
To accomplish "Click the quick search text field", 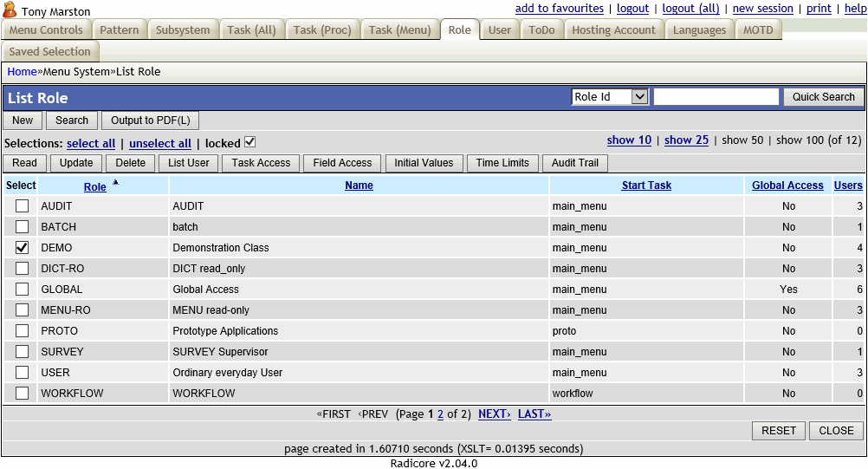I will tap(716, 97).
